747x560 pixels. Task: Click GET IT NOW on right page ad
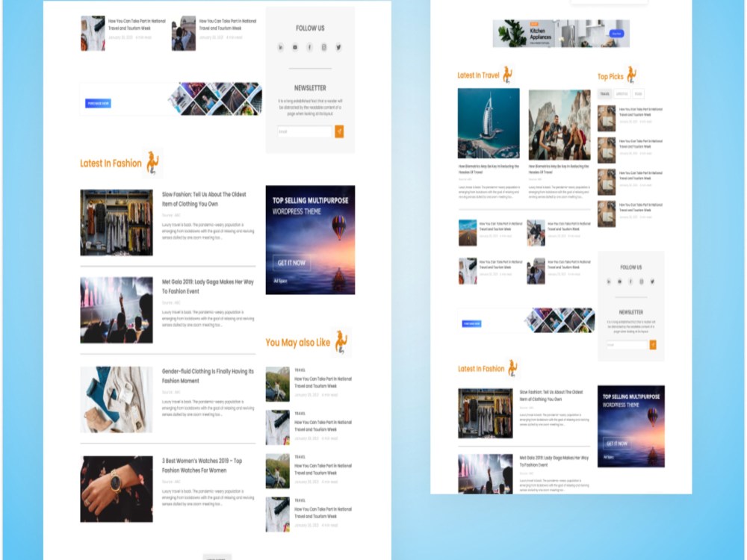[616, 444]
